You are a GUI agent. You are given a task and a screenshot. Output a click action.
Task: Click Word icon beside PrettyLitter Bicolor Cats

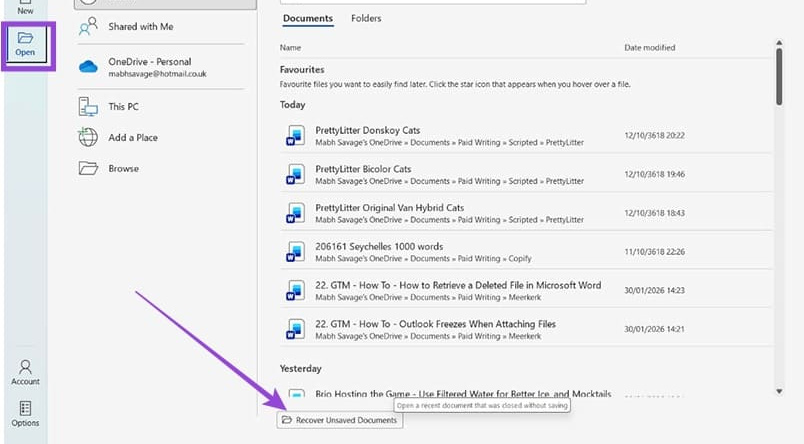tap(295, 174)
